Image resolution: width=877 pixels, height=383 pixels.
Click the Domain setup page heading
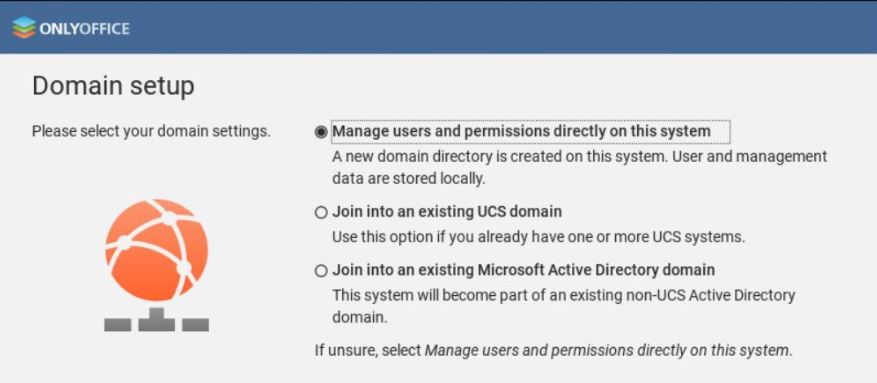point(114,86)
